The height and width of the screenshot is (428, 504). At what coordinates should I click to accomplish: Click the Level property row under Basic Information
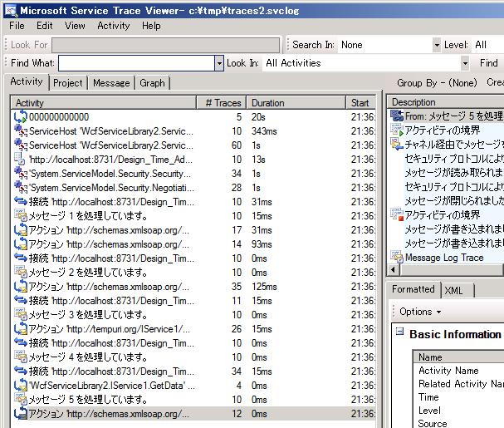458,411
